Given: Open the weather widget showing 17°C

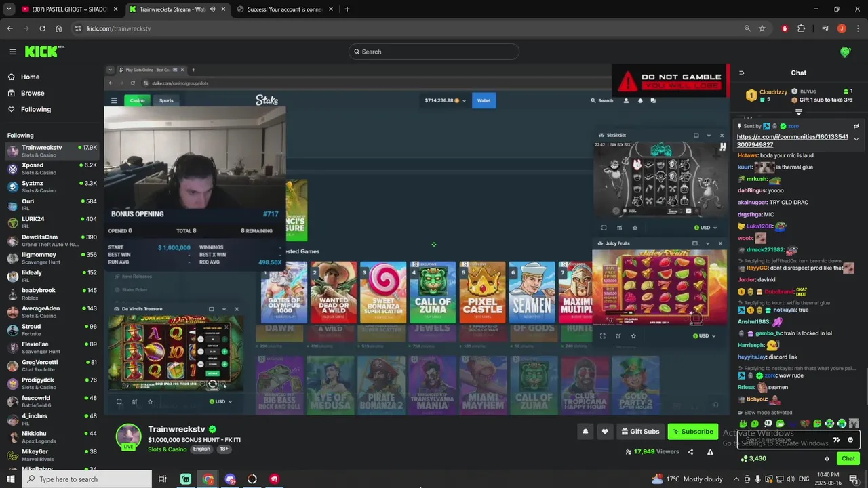Looking at the screenshot, I should (x=687, y=479).
